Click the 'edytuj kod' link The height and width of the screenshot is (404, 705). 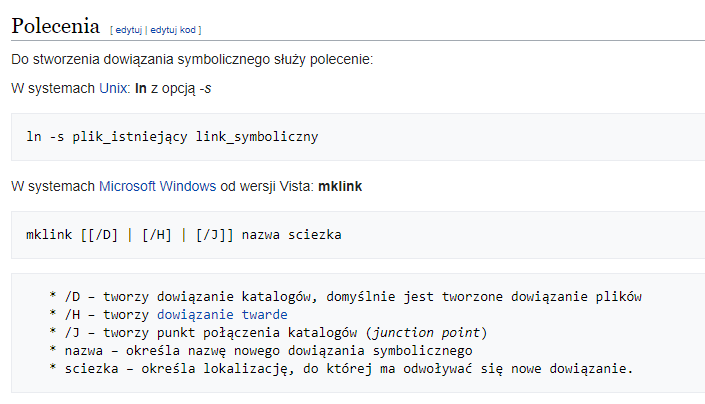(173, 30)
